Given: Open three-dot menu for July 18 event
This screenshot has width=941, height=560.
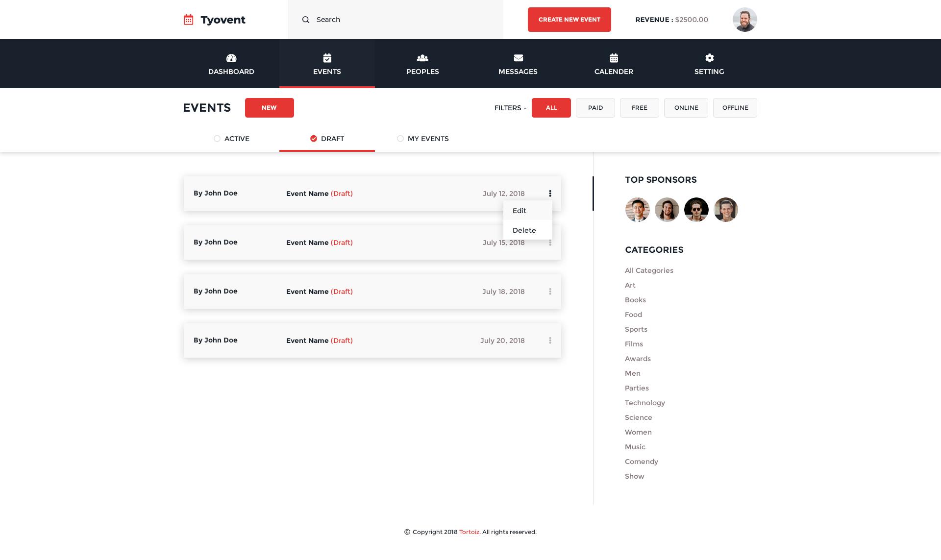Looking at the screenshot, I should coord(550,292).
